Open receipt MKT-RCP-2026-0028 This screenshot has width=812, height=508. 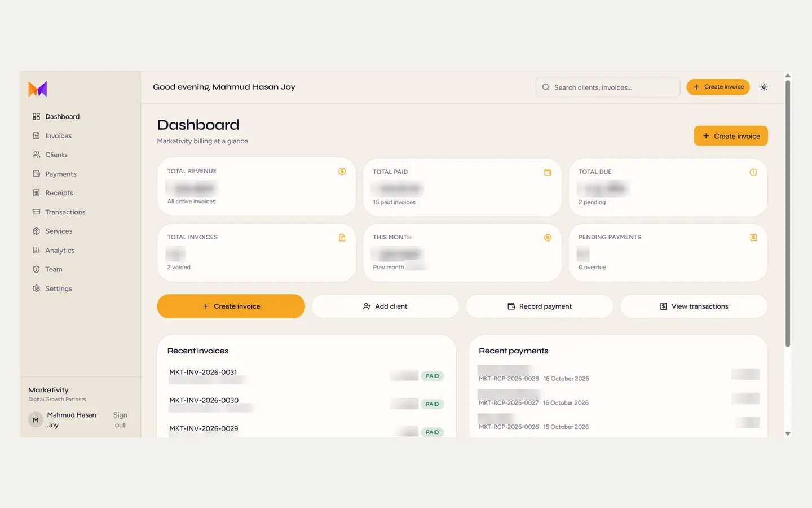509,379
